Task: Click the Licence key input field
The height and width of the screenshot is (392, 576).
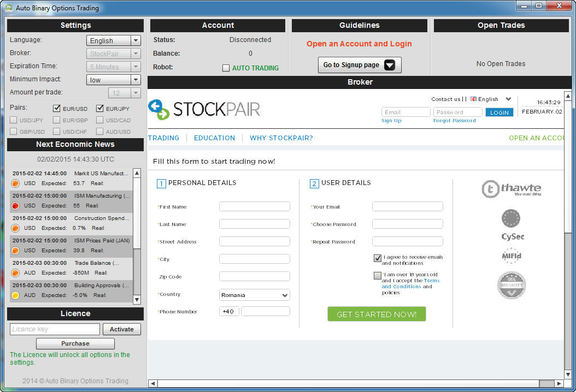Action: click(x=55, y=329)
